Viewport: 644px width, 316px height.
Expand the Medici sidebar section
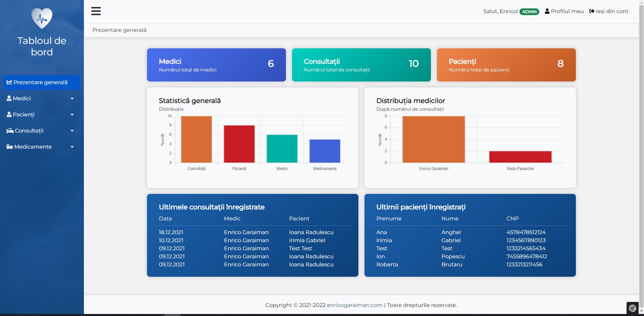tap(72, 98)
